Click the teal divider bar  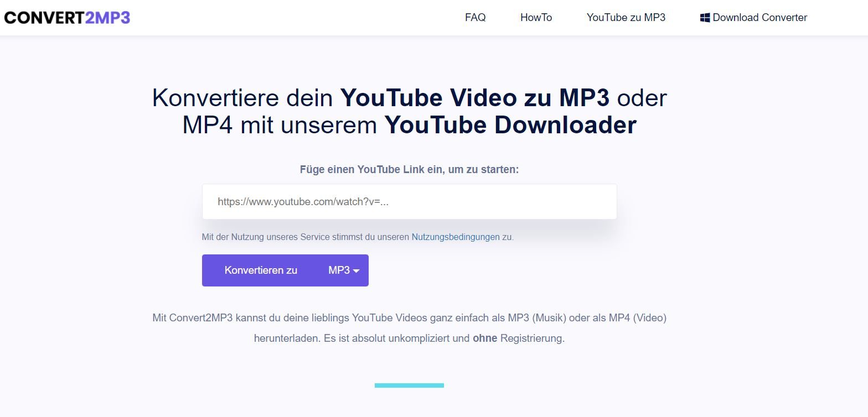coord(409,385)
